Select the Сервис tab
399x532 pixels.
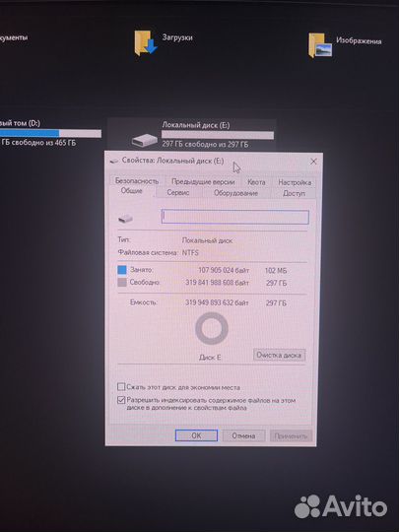click(x=178, y=192)
